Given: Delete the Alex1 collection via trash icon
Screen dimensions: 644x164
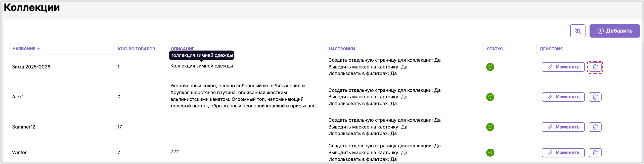Looking at the screenshot, I should (x=595, y=97).
